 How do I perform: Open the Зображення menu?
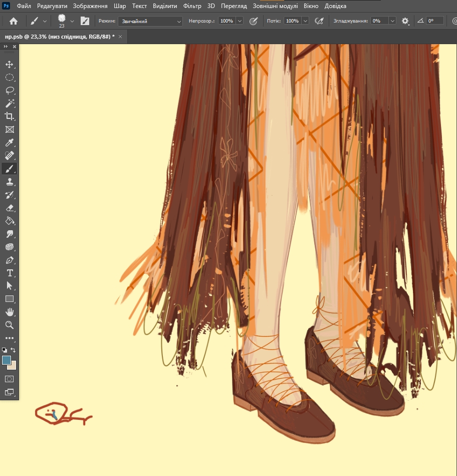click(x=90, y=6)
